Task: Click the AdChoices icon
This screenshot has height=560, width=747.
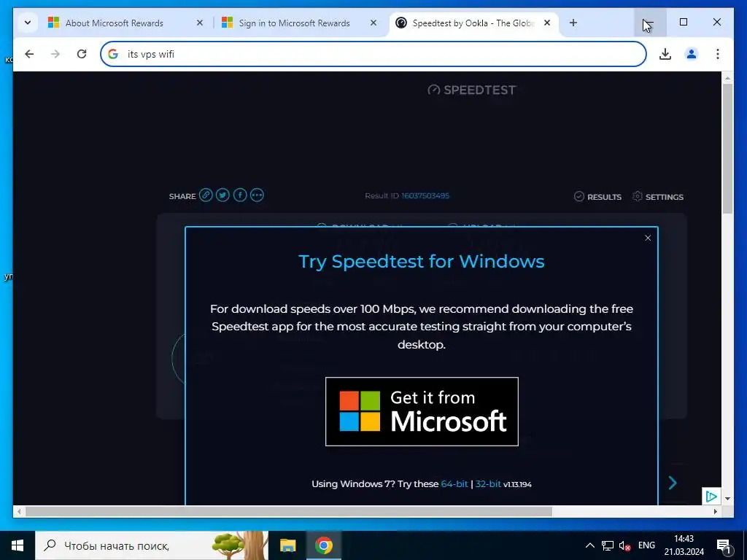Action: point(711,497)
